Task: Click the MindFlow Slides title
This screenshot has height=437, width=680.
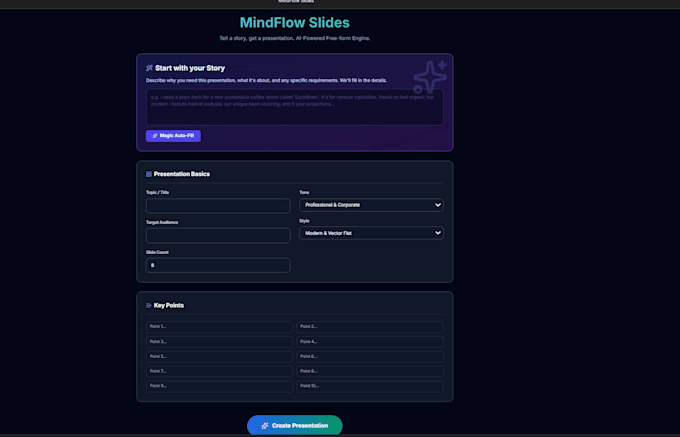Action: click(295, 23)
